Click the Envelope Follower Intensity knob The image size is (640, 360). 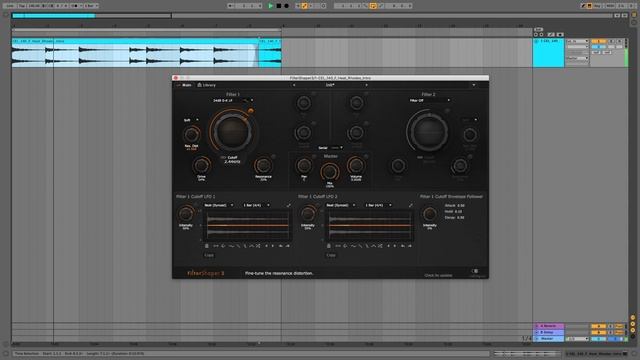click(x=429, y=214)
